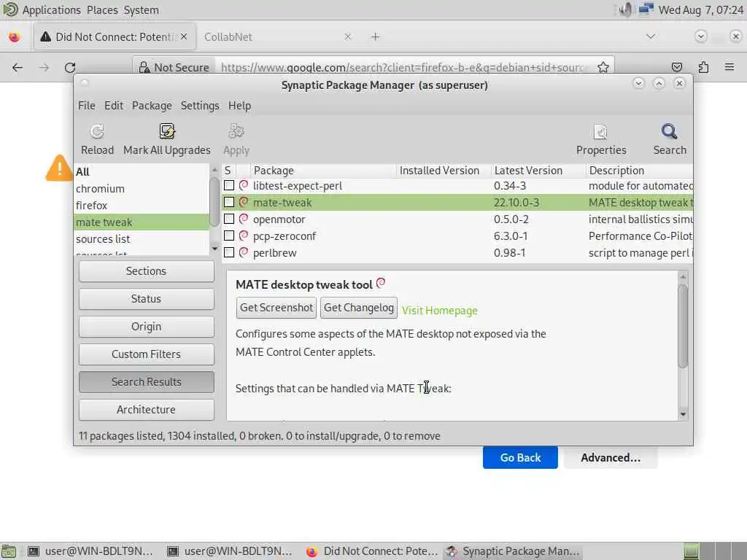Open the Help menu in Synaptic

point(239,106)
